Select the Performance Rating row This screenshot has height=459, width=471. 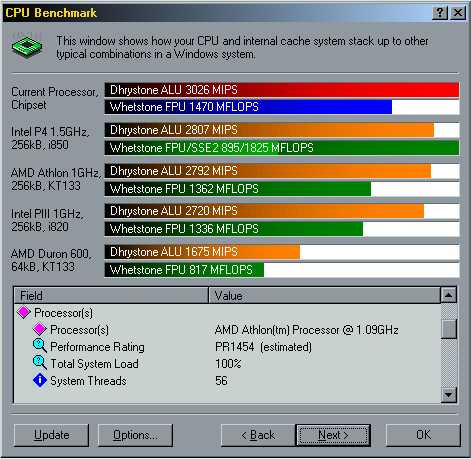pyautogui.click(x=227, y=347)
